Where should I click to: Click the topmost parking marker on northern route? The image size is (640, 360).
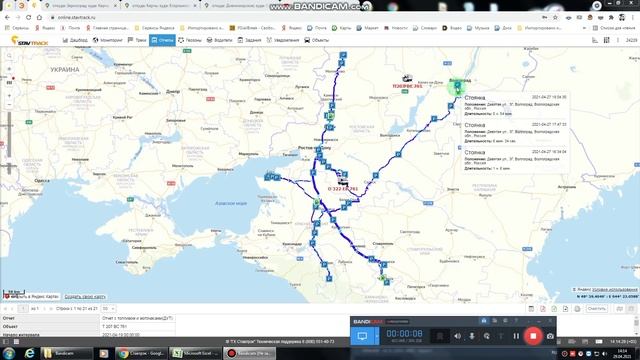[343, 55]
